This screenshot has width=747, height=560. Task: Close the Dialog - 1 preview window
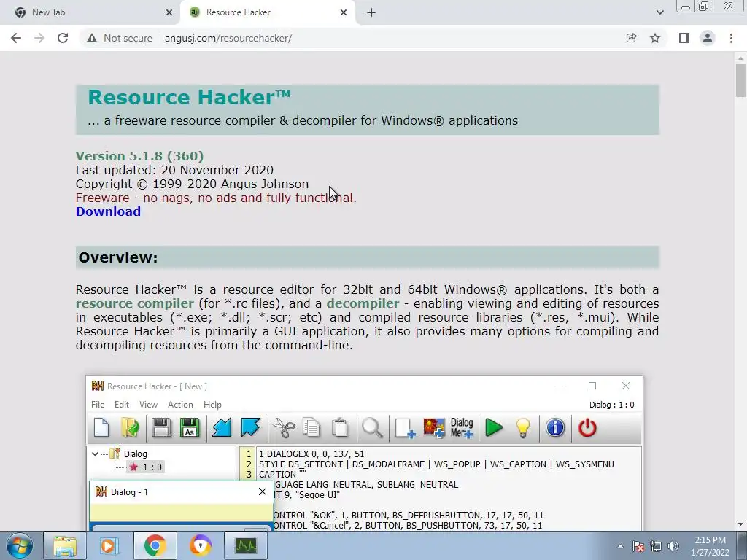click(x=263, y=491)
